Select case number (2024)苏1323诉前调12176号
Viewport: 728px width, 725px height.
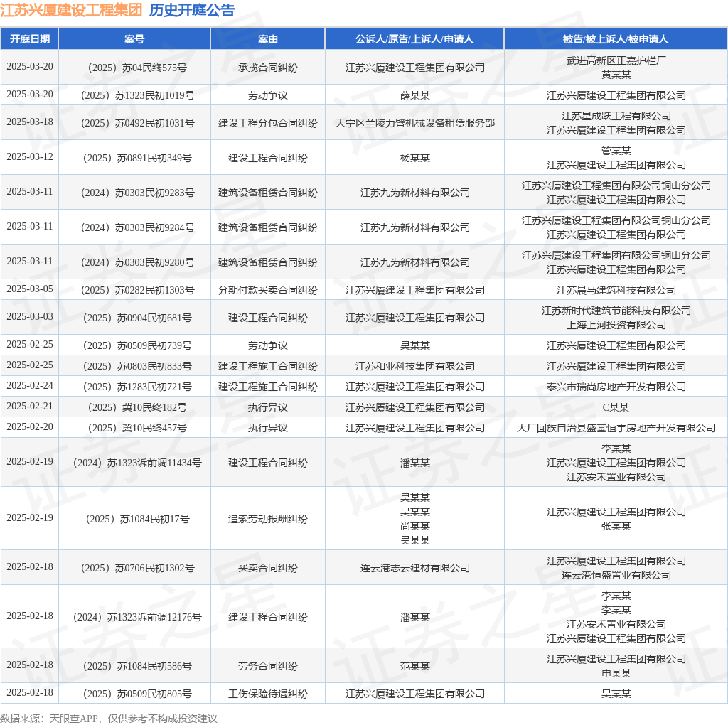tap(137, 618)
